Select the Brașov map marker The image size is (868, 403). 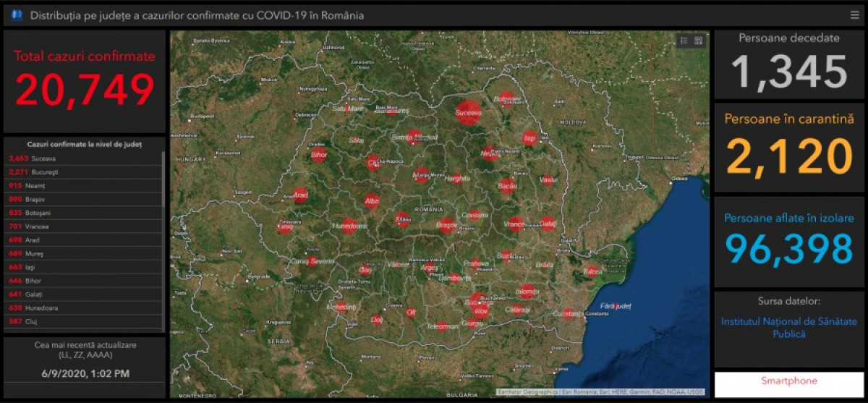click(446, 226)
